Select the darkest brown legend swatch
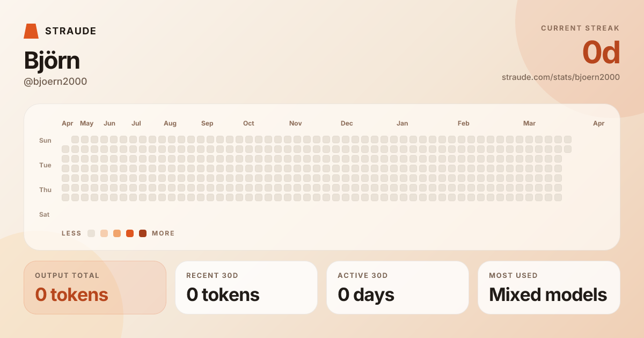This screenshot has height=338, width=644. (143, 233)
